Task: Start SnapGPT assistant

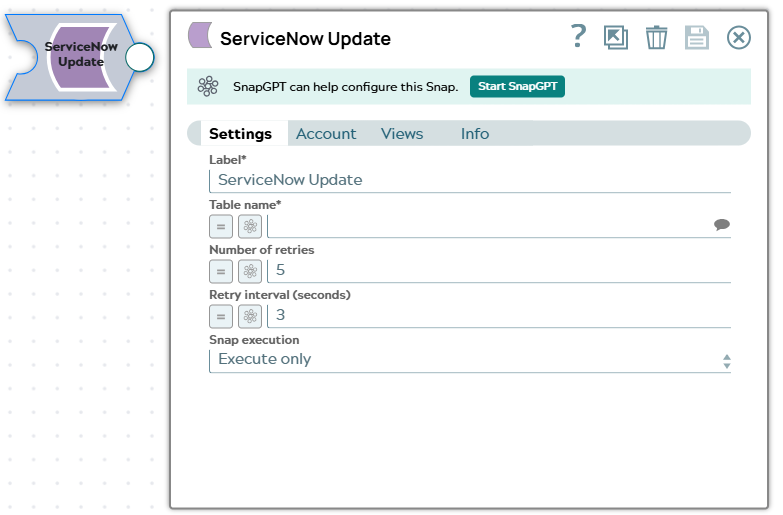Action: pos(517,86)
